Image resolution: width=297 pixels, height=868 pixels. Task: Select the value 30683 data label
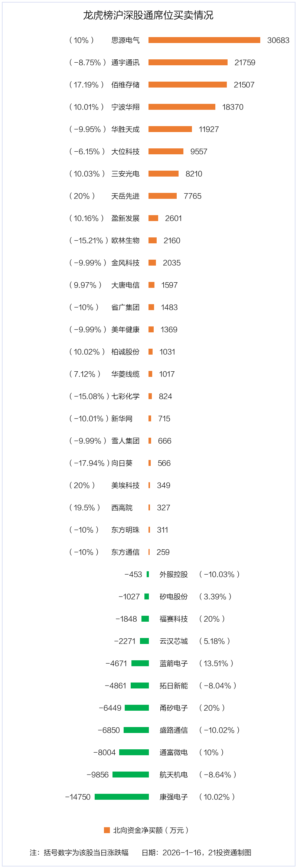pyautogui.click(x=278, y=40)
